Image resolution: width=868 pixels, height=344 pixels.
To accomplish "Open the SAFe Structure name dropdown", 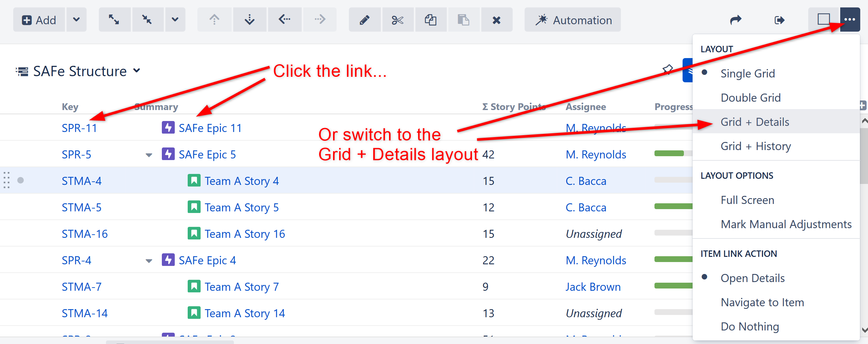I will 136,71.
